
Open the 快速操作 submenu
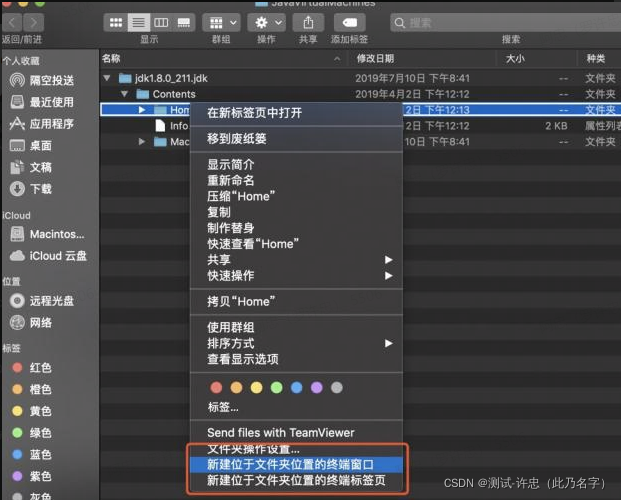click(x=296, y=276)
